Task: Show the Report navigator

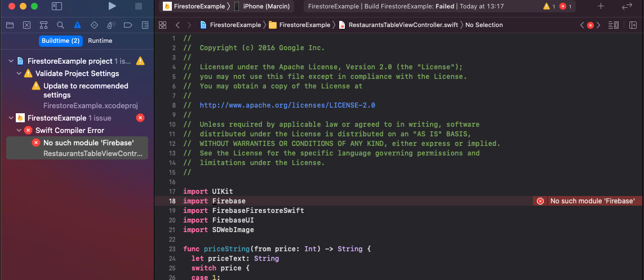Action: click(x=145, y=25)
